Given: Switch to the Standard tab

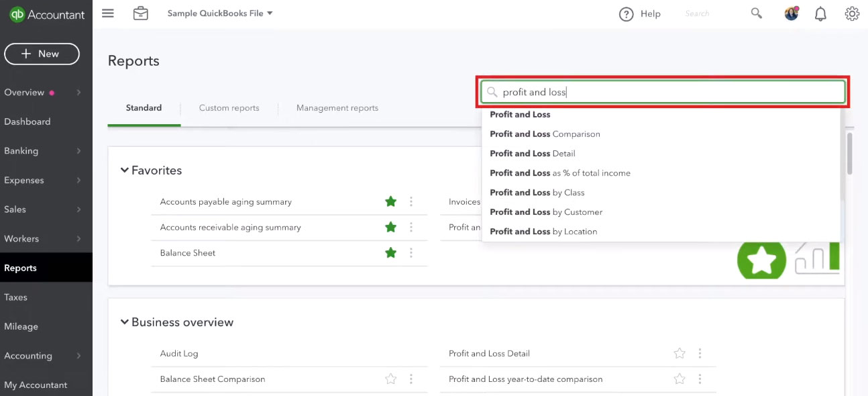Looking at the screenshot, I should coord(144,108).
